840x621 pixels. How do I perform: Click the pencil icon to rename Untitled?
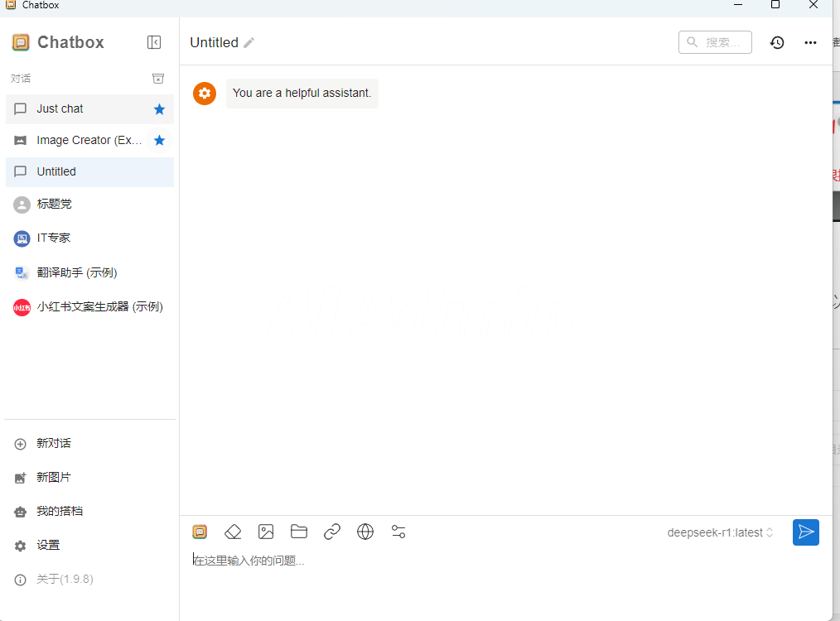click(249, 42)
